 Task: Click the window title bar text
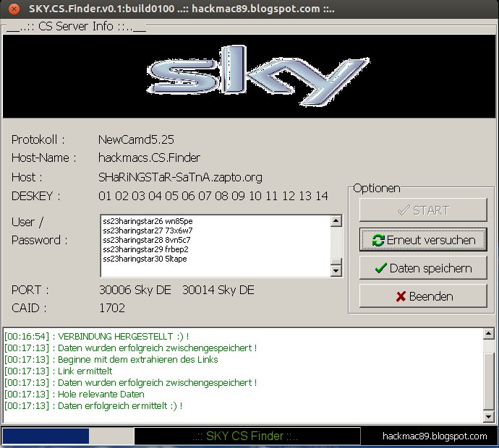(x=182, y=9)
